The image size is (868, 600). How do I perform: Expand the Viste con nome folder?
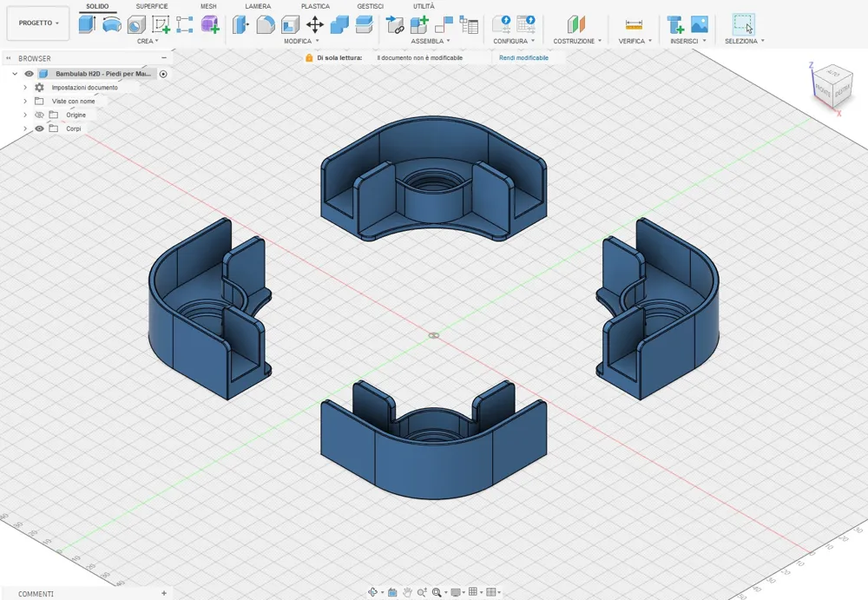tap(25, 102)
